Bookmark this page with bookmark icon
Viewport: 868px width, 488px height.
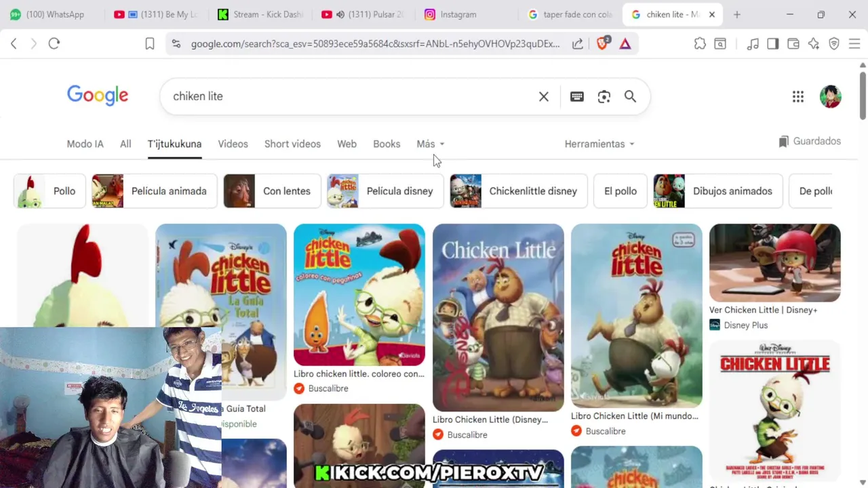point(150,43)
